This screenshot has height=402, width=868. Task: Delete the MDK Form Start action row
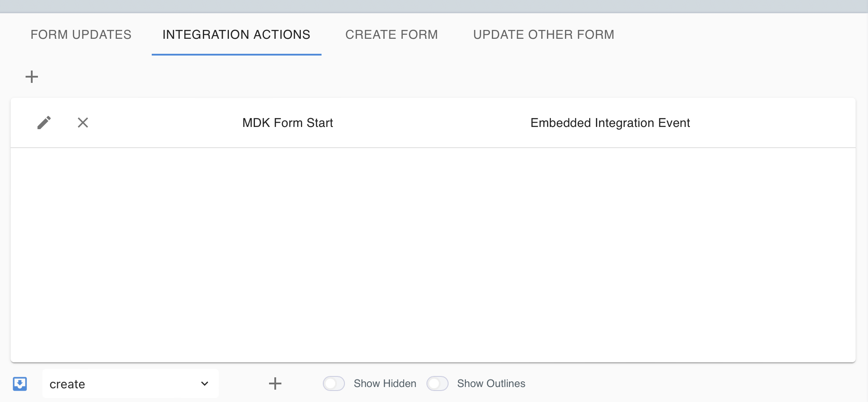[x=83, y=123]
